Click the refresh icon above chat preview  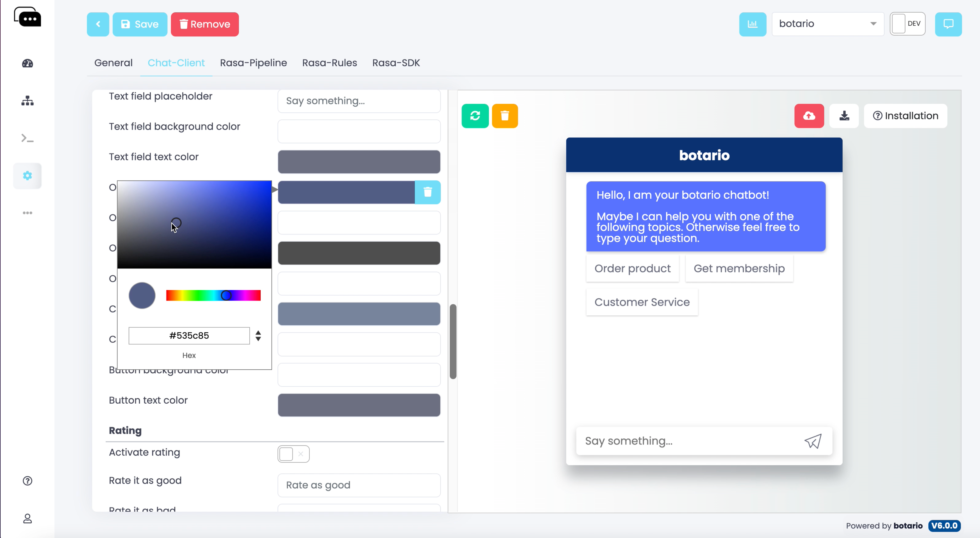(x=475, y=116)
